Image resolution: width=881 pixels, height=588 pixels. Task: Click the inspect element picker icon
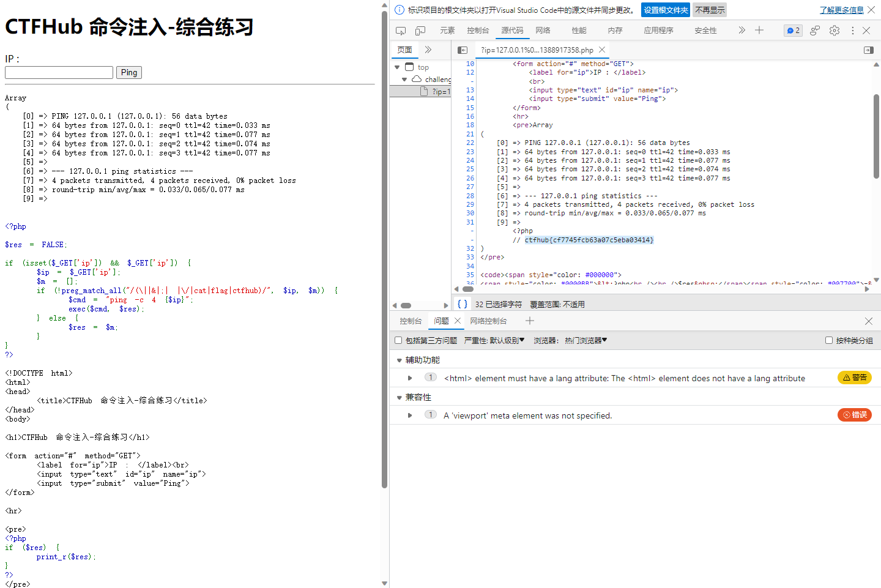click(401, 30)
